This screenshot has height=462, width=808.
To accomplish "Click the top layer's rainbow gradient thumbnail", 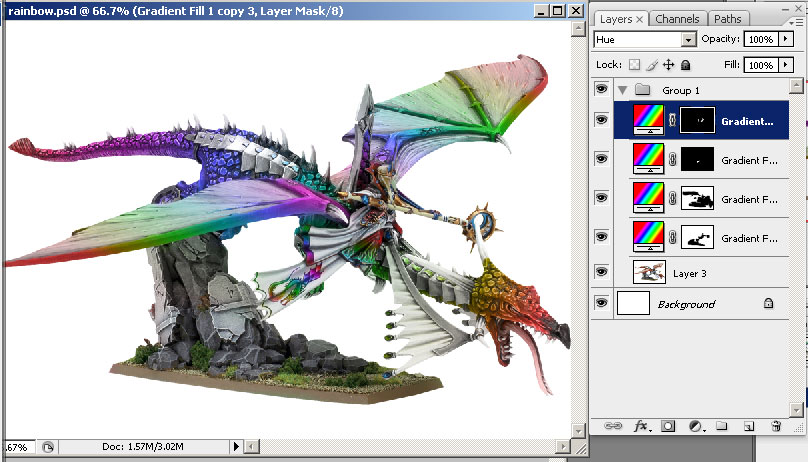I will point(648,120).
